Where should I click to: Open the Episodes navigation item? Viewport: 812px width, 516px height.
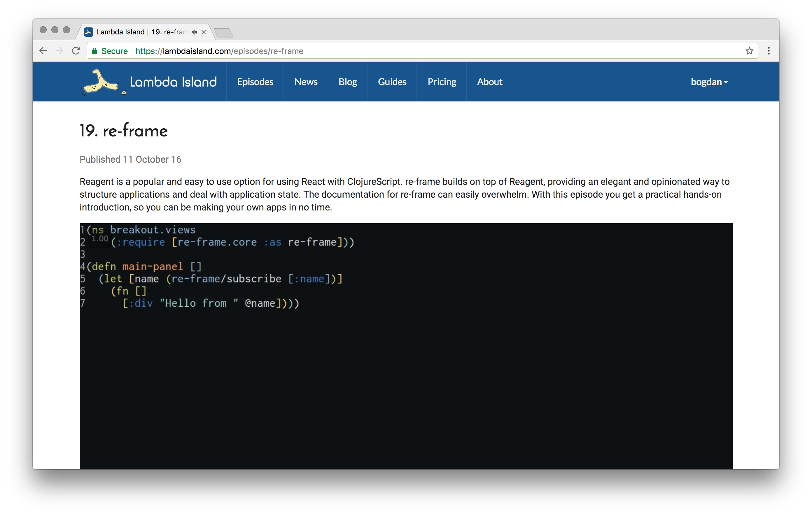(255, 82)
